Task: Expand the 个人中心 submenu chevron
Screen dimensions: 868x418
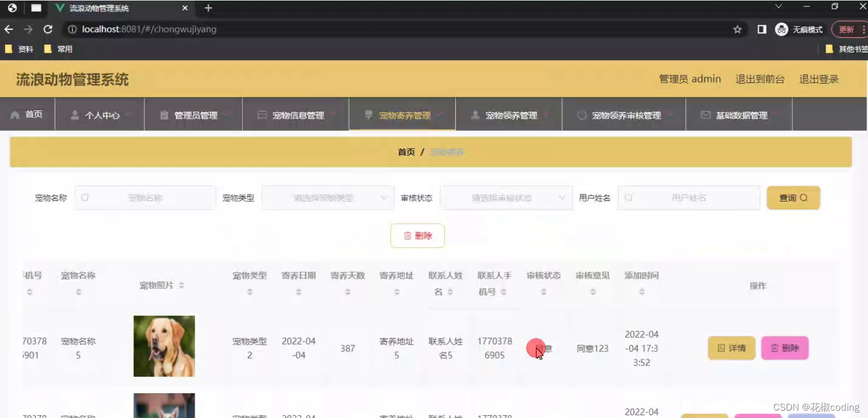Action: click(127, 115)
